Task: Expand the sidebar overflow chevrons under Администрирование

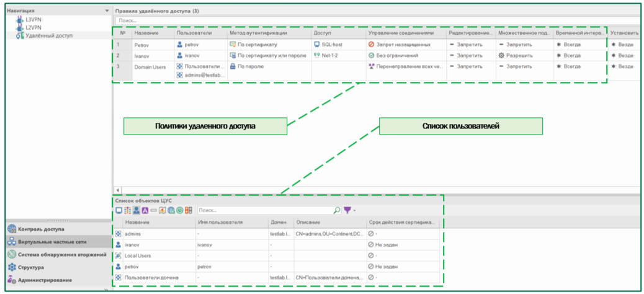Action: (106, 290)
